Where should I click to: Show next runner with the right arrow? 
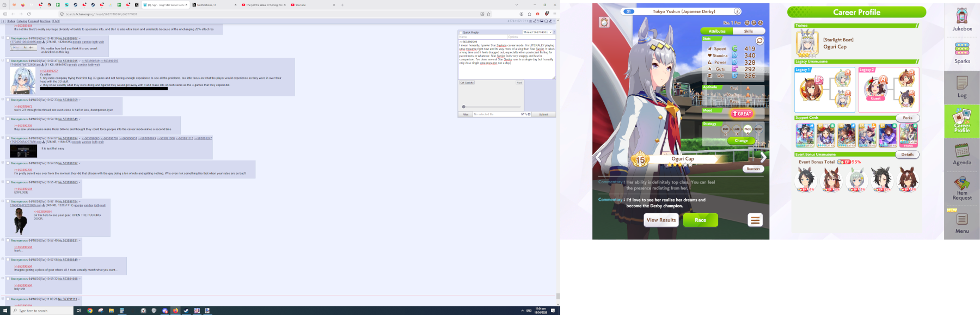coord(763,157)
